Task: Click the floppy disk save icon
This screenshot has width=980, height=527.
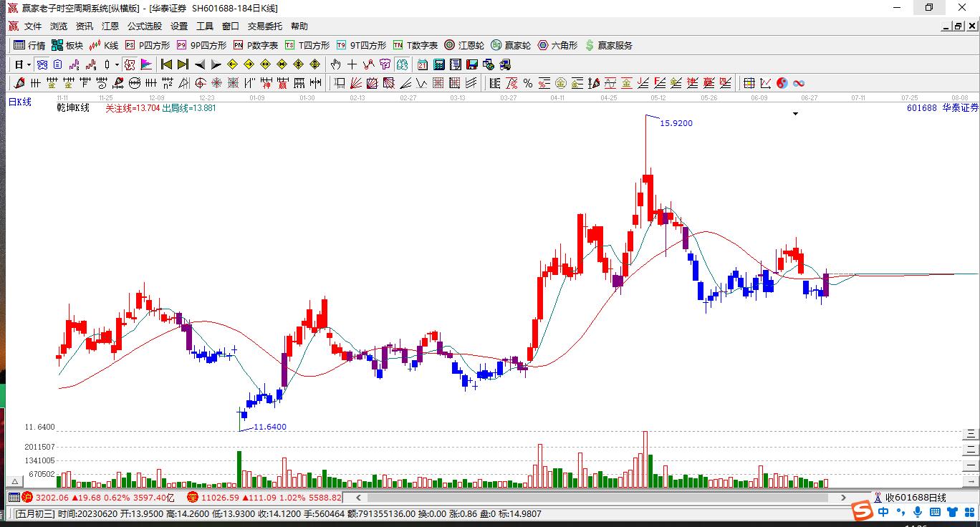Action: 472,64
